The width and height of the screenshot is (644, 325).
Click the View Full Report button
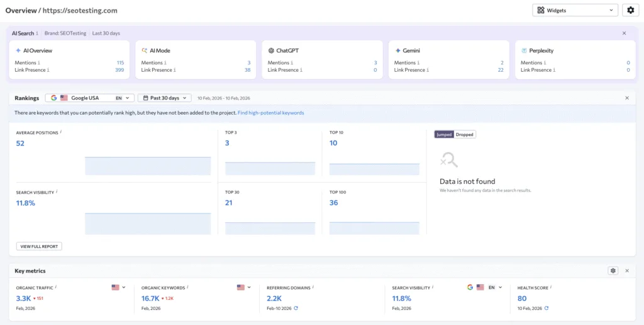click(39, 246)
